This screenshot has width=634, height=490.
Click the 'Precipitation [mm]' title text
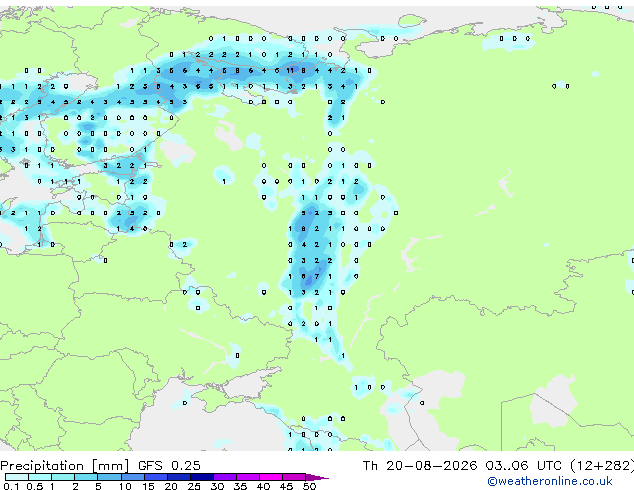coord(65,466)
